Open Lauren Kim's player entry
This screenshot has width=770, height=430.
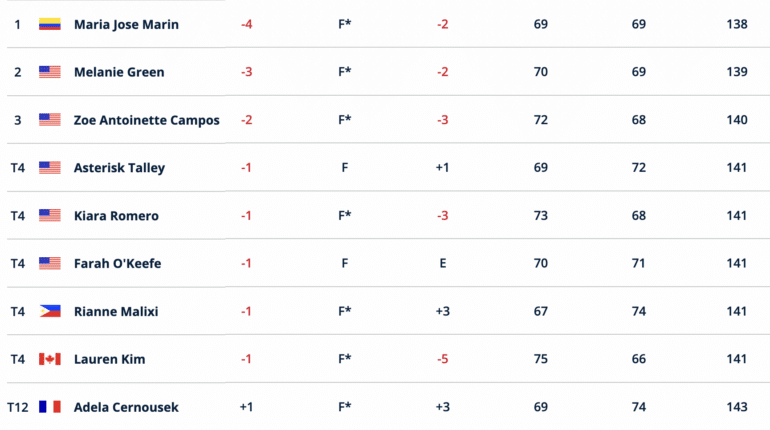(110, 359)
